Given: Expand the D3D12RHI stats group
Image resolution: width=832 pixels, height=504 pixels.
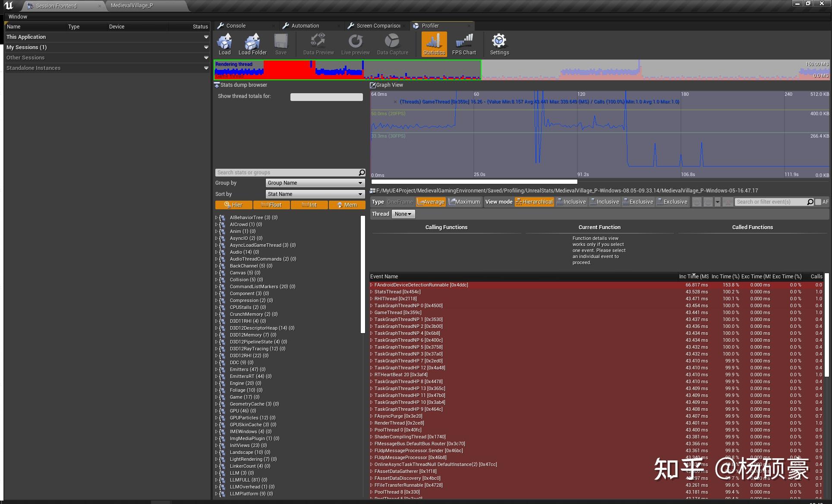Looking at the screenshot, I should click(x=216, y=356).
